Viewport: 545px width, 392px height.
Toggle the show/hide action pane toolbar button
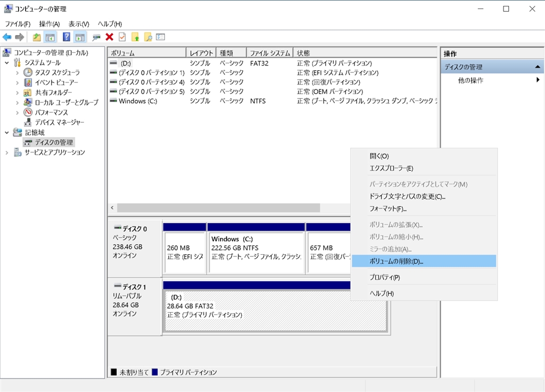point(80,37)
